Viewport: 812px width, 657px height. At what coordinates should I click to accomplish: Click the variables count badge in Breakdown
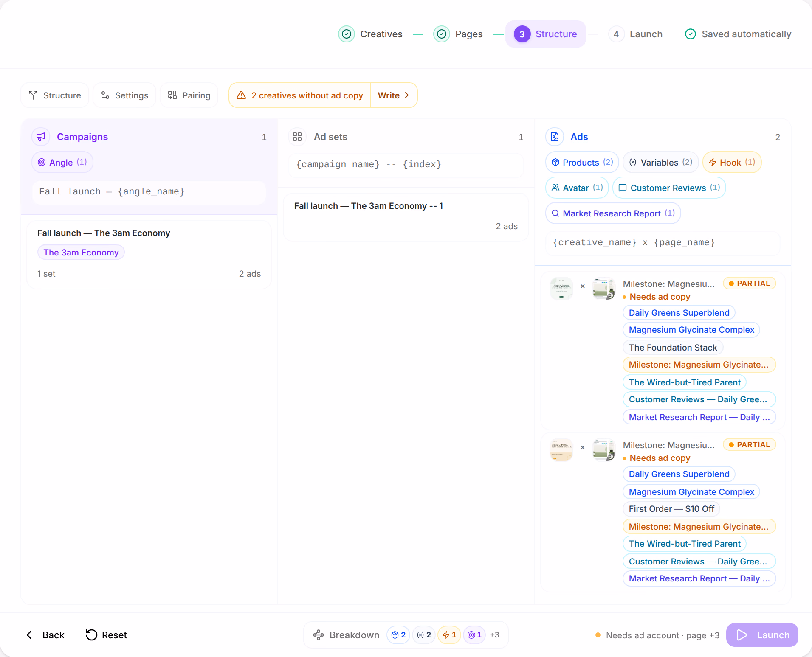[x=424, y=635]
